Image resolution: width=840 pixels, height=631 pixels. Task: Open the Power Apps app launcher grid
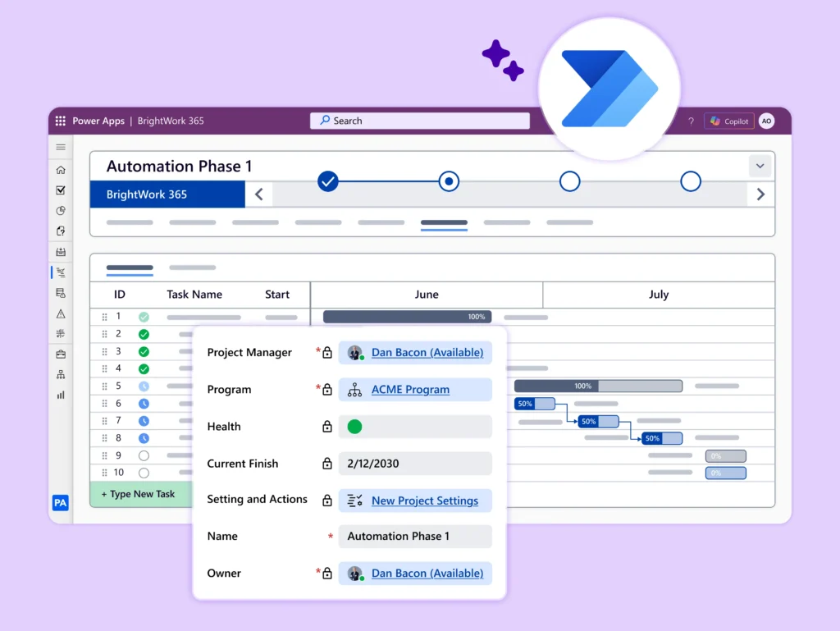click(x=61, y=121)
